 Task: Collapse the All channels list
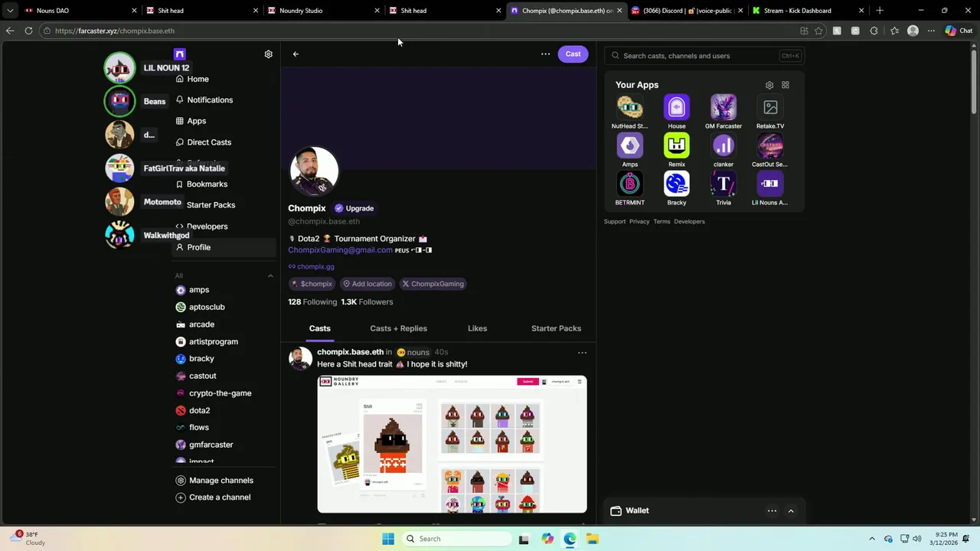tap(269, 275)
